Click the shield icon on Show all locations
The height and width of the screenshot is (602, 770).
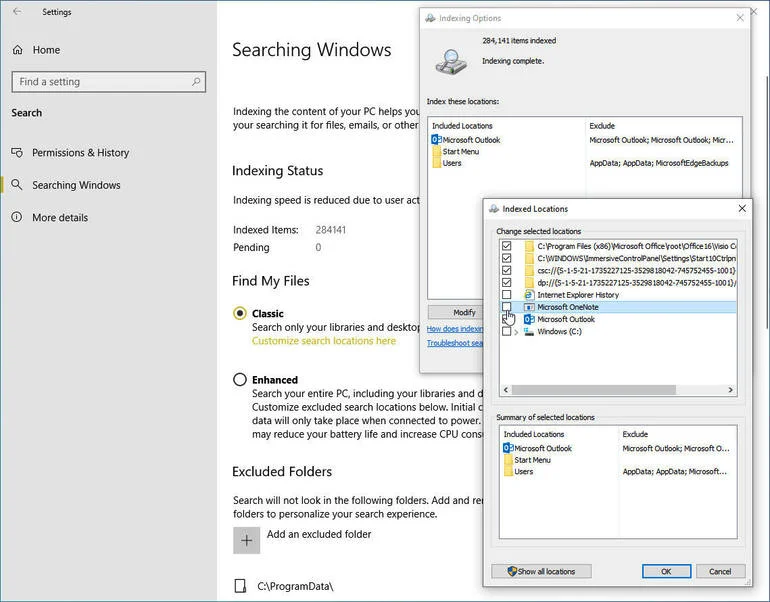point(512,571)
